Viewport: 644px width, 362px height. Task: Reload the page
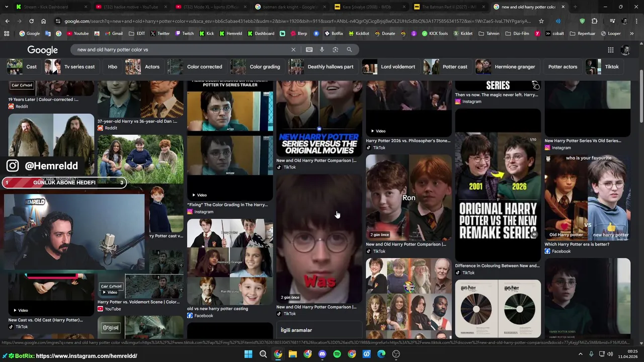31,21
